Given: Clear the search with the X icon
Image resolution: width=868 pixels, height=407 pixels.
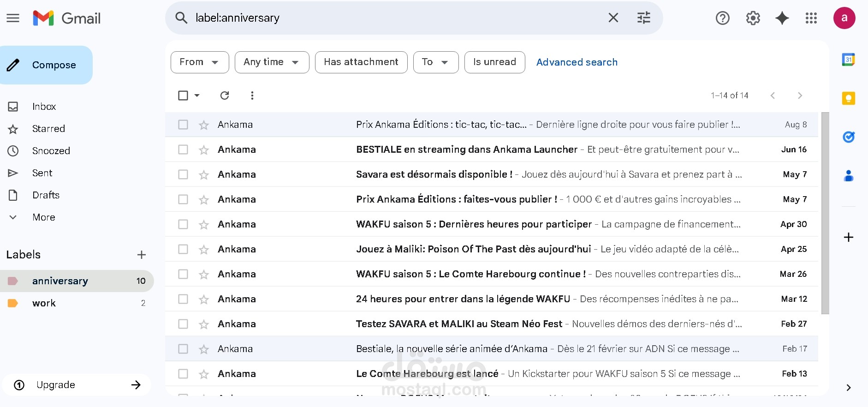Looking at the screenshot, I should point(613,18).
